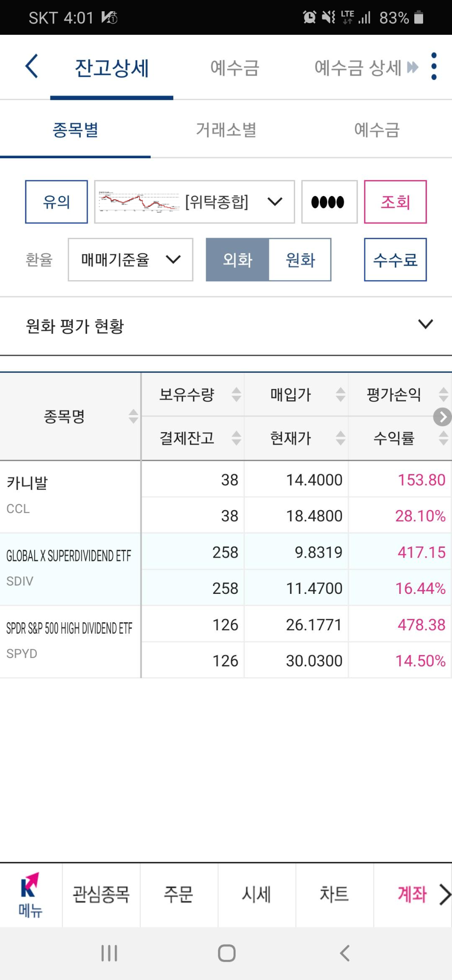Tap the 유의 button
Screen dimensions: 452x980
56,202
